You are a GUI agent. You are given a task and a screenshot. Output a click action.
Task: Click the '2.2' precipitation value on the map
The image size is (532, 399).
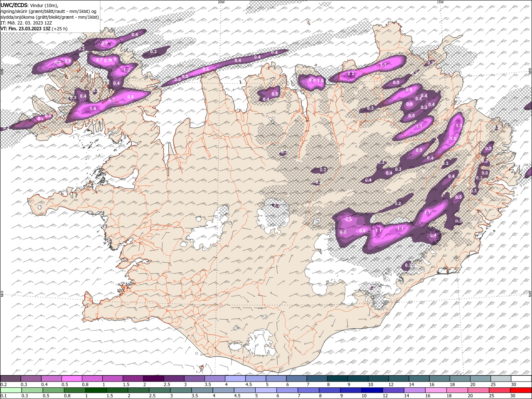[350, 74]
